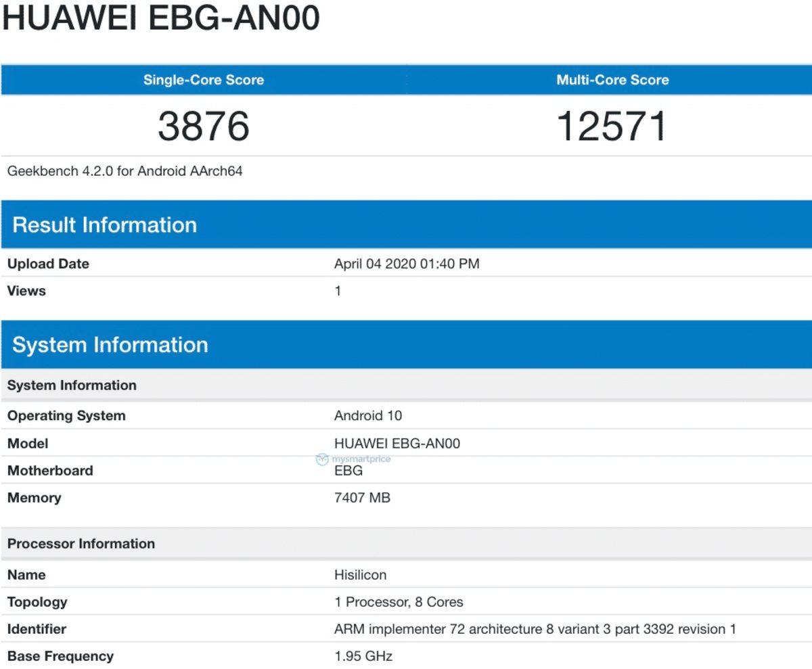Select the multi-core score value 12571
The height and width of the screenshot is (669, 812).
[610, 124]
